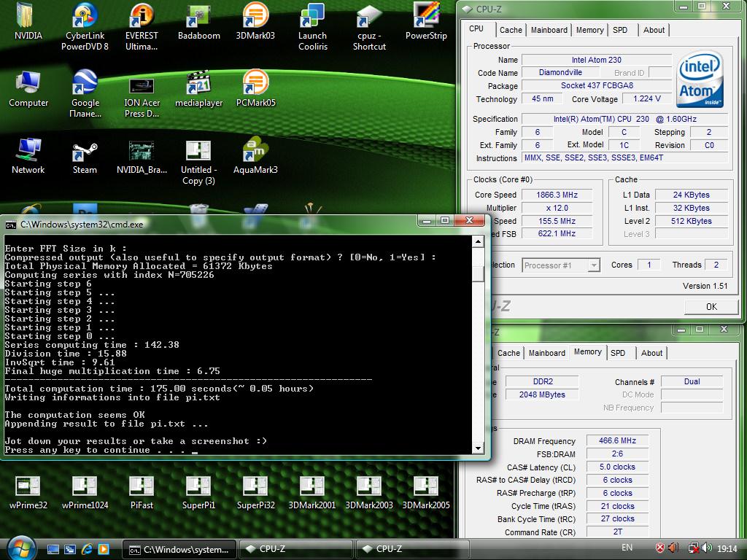
Task: Select the PowerStrip desktop icon
Action: pyautogui.click(x=426, y=22)
